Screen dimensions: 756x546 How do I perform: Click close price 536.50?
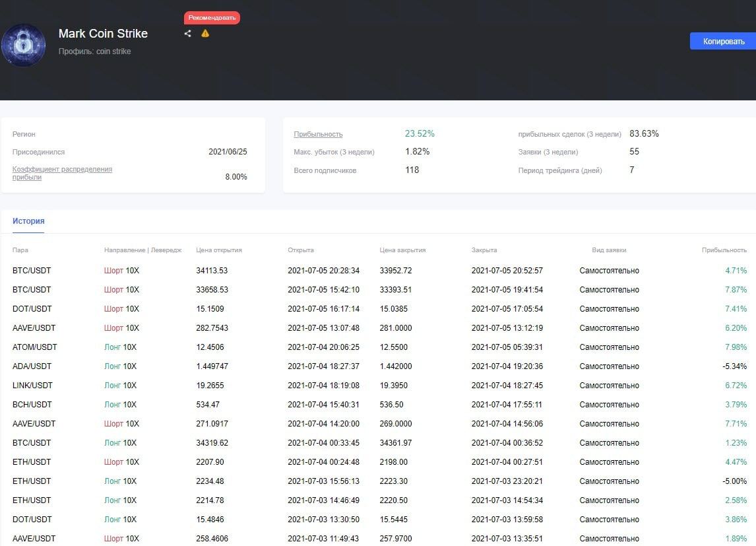(x=391, y=405)
